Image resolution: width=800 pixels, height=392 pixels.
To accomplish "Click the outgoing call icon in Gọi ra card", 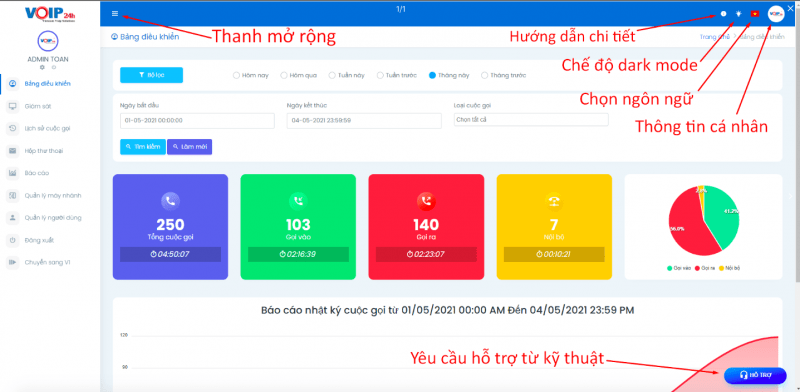I will point(426,201).
